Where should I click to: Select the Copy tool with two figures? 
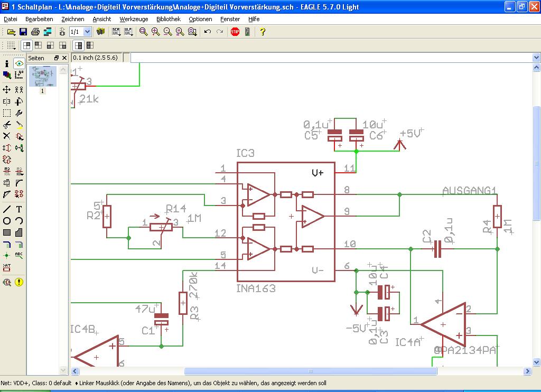tap(19, 90)
